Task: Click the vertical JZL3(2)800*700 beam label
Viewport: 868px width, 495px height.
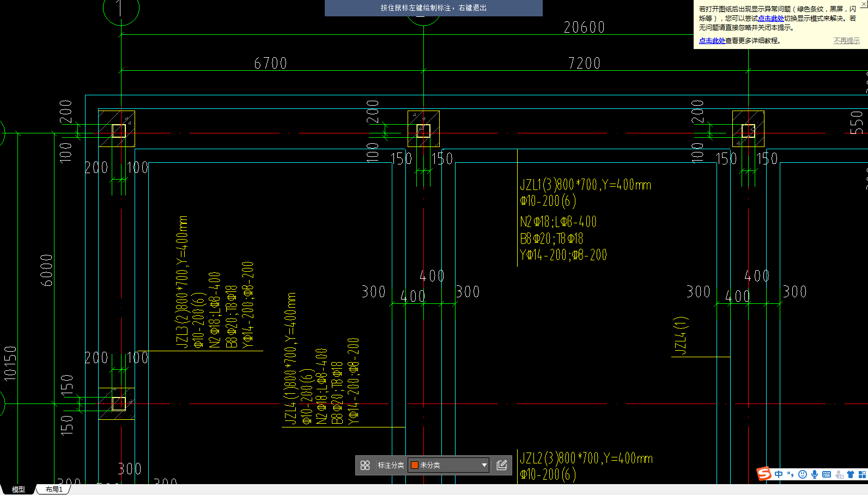Action: point(182,282)
